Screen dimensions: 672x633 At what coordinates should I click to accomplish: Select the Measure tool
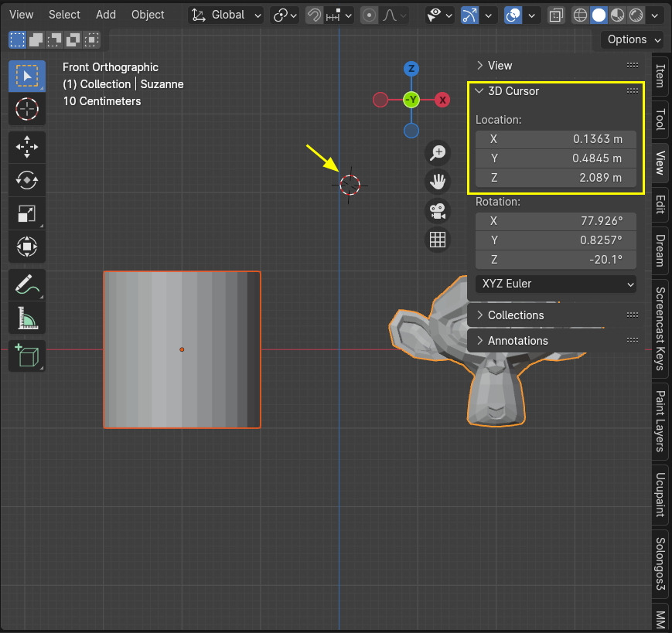27,318
